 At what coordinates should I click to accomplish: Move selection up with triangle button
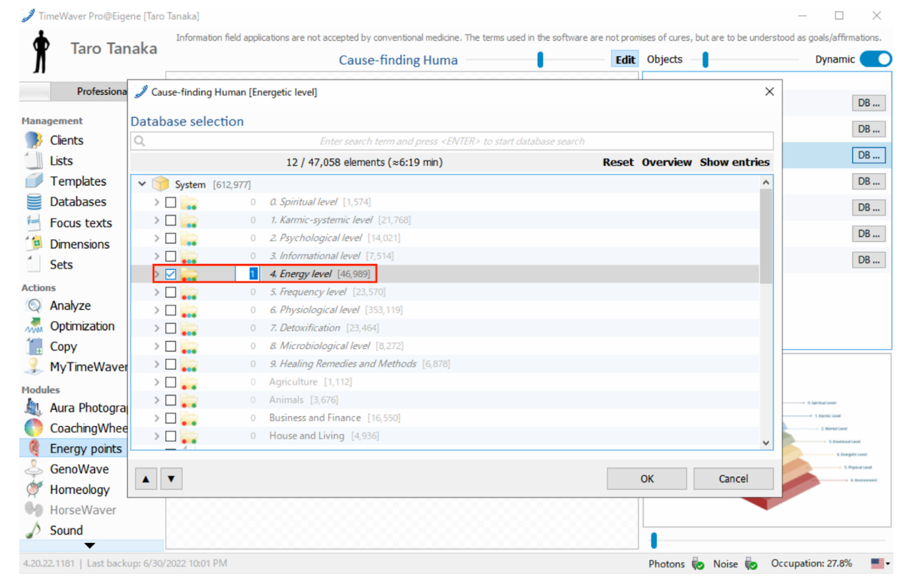click(145, 479)
